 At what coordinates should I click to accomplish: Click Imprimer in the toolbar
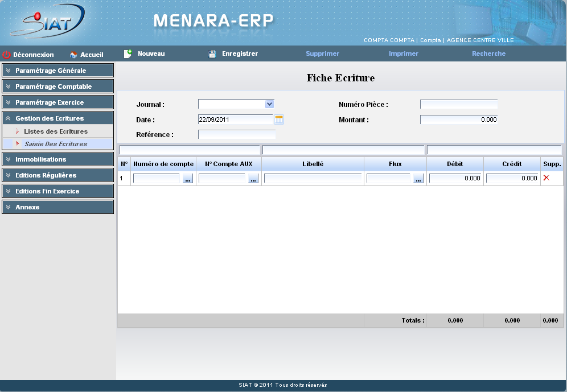point(404,53)
